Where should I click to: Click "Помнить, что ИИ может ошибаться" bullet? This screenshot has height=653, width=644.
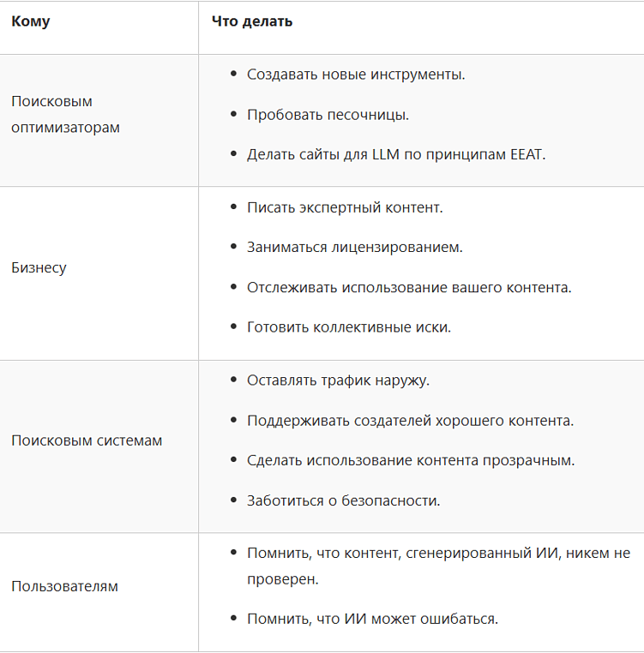372,619
